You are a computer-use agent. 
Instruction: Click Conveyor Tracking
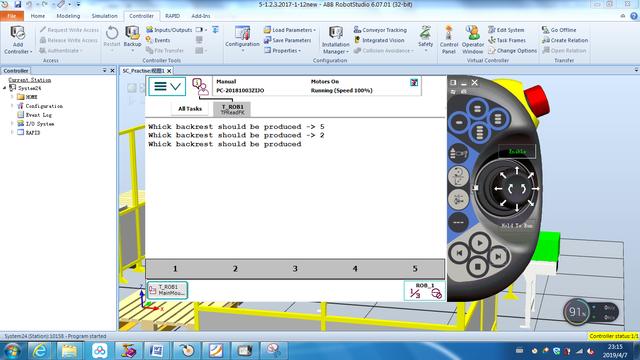380,30
